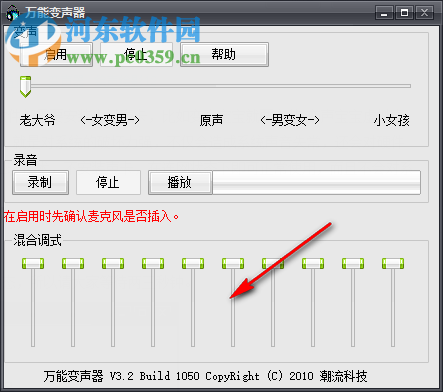Click the 老大爷 voice preset label
This screenshot has width=443, height=392.
pyautogui.click(x=37, y=120)
